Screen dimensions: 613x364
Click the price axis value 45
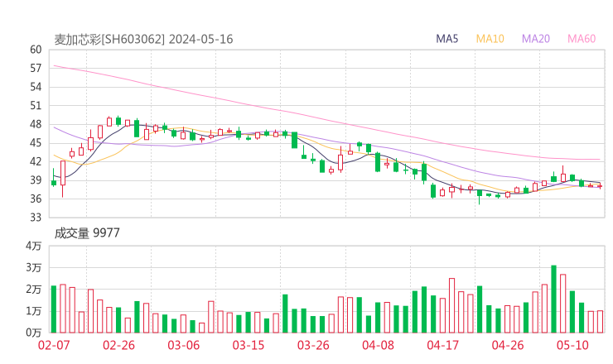[36, 143]
